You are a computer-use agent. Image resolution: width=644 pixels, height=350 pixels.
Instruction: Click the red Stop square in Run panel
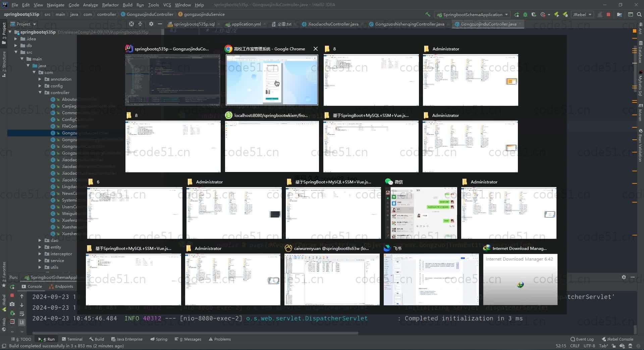coord(12,295)
